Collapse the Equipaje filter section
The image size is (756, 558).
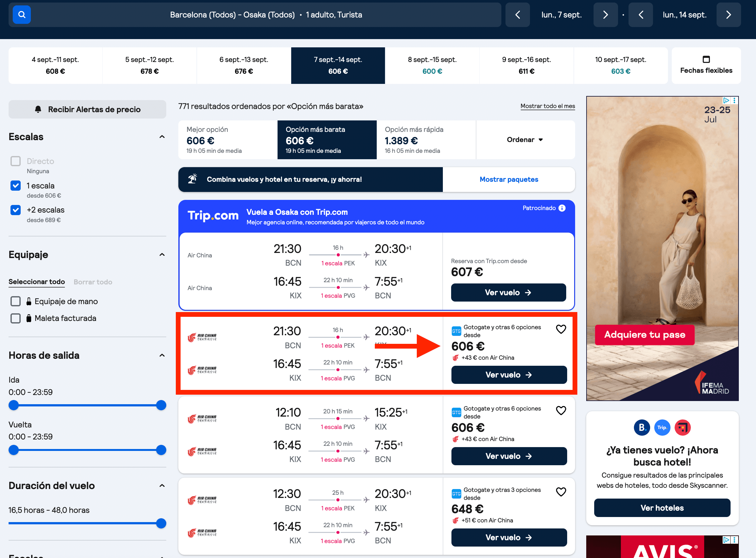(162, 255)
